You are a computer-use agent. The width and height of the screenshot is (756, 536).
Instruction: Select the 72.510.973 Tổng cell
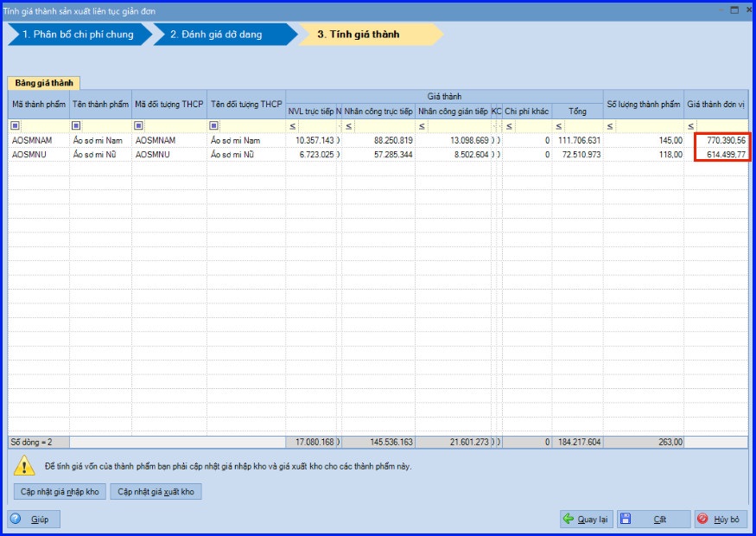point(578,155)
